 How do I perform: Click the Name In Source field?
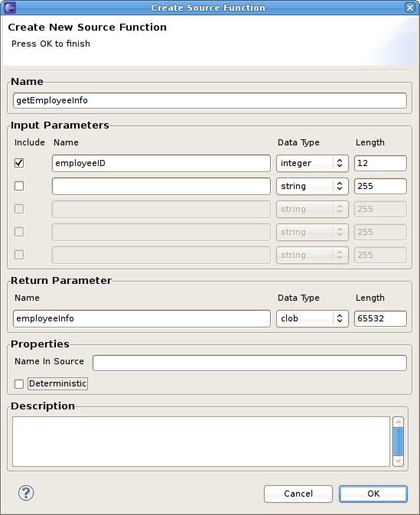(249, 363)
